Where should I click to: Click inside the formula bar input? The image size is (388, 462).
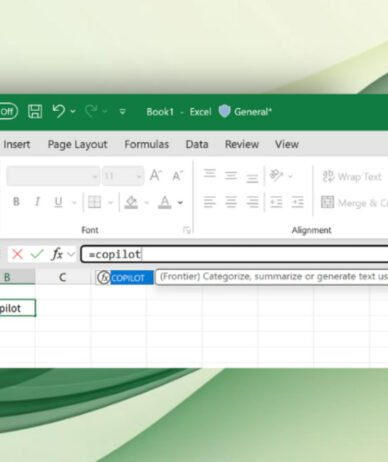pos(234,254)
